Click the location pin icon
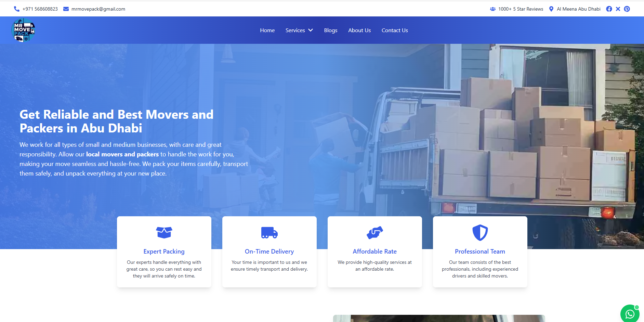The width and height of the screenshot is (644, 322). point(551,9)
